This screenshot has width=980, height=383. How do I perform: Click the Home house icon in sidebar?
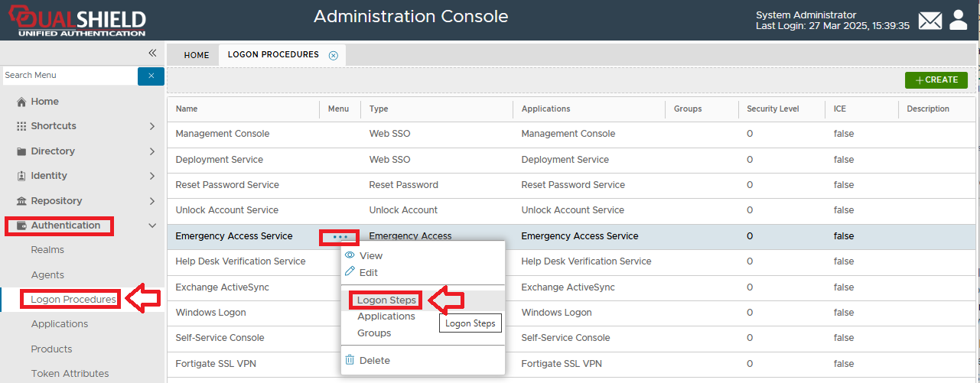pos(21,102)
